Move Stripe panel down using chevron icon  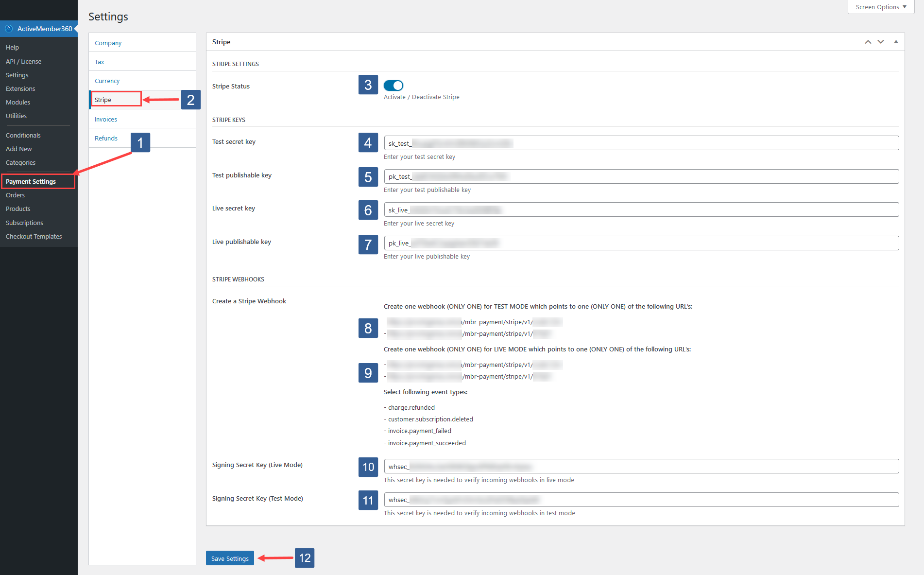tap(881, 42)
